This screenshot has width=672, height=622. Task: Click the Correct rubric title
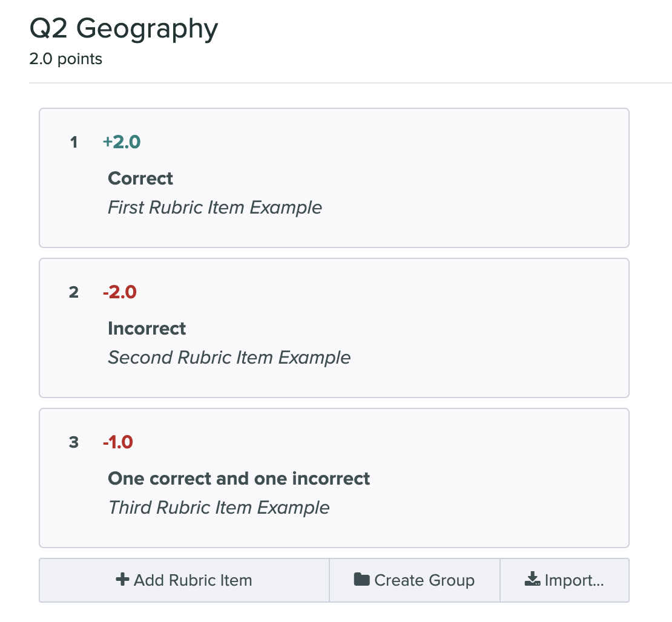(x=140, y=178)
